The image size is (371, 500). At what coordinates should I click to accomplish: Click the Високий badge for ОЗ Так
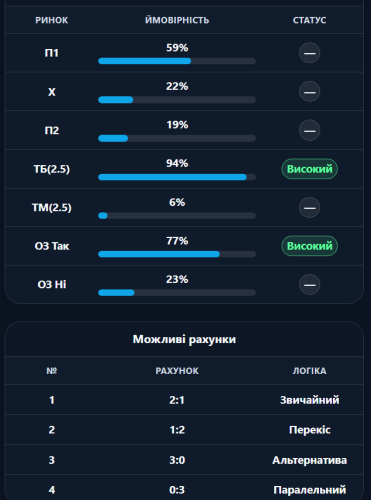(x=309, y=246)
